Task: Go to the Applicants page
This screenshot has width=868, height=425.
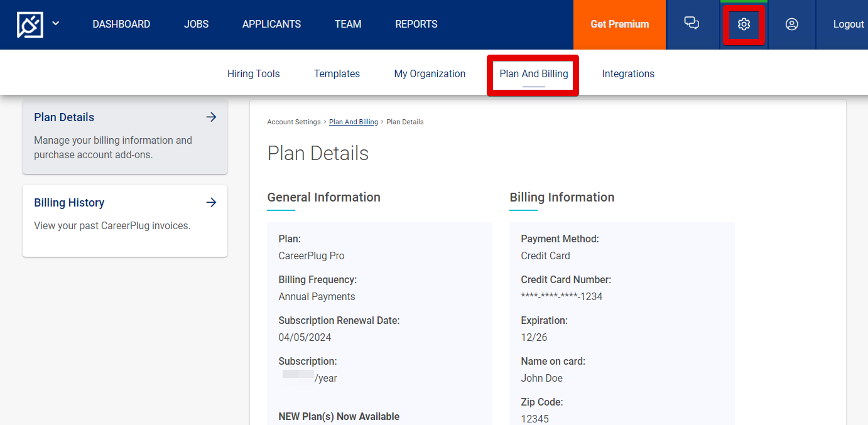Action: coord(271,24)
